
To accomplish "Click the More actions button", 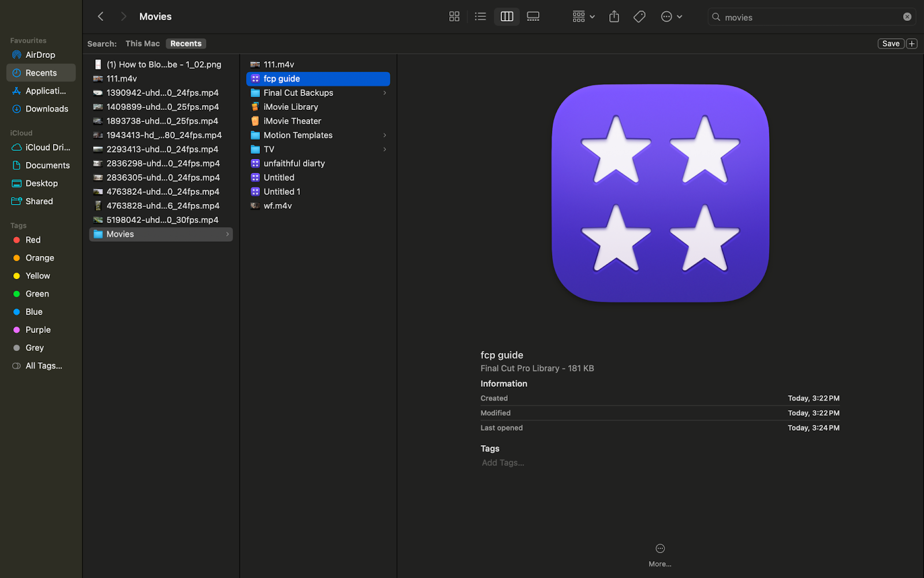I will coord(660,555).
